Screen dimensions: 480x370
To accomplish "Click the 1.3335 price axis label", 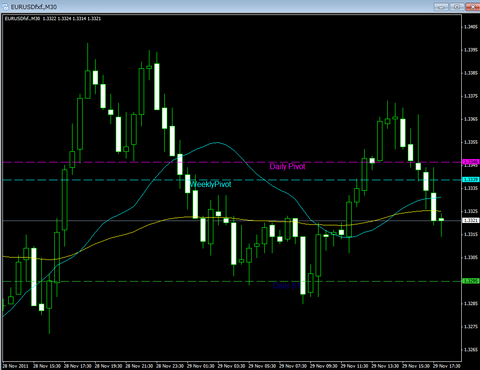I will pos(471,188).
